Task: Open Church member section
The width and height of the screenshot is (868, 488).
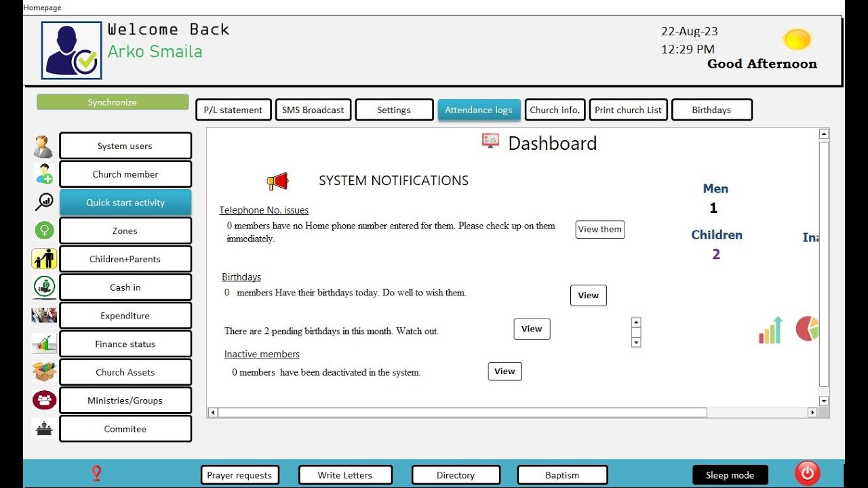Action: [125, 174]
